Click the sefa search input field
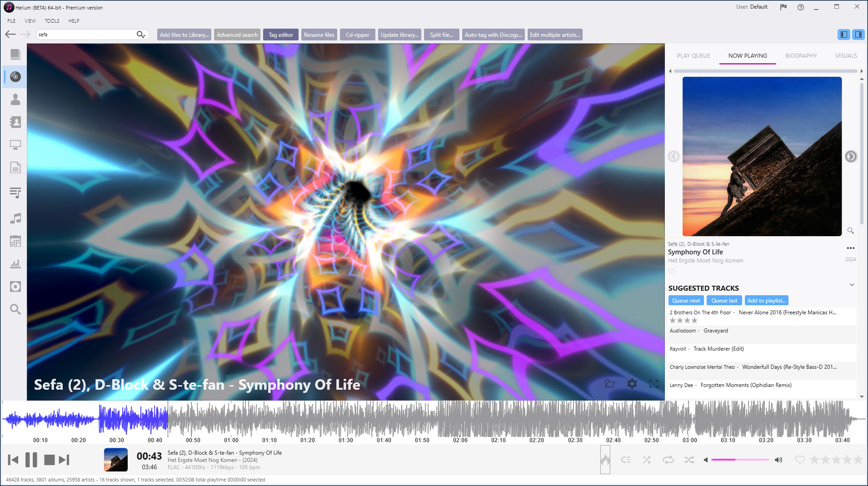868x486 pixels. [86, 35]
